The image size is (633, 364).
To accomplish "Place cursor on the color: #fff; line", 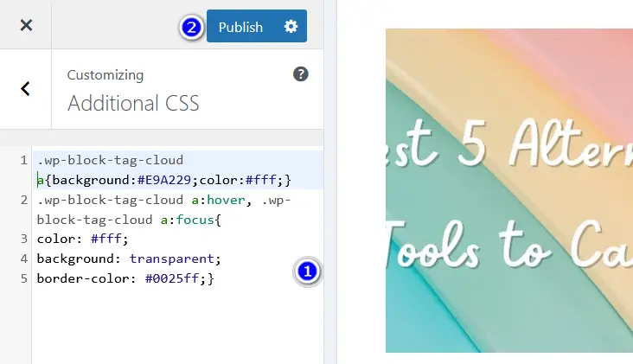I will pyautogui.click(x=82, y=239).
